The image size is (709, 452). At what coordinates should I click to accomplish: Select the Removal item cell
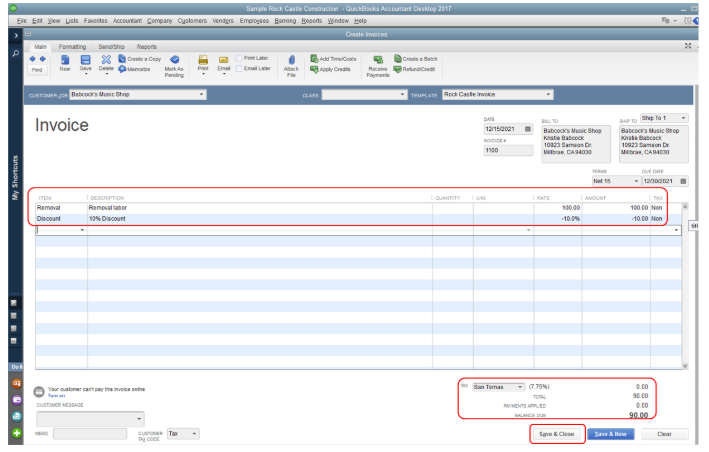click(61, 208)
